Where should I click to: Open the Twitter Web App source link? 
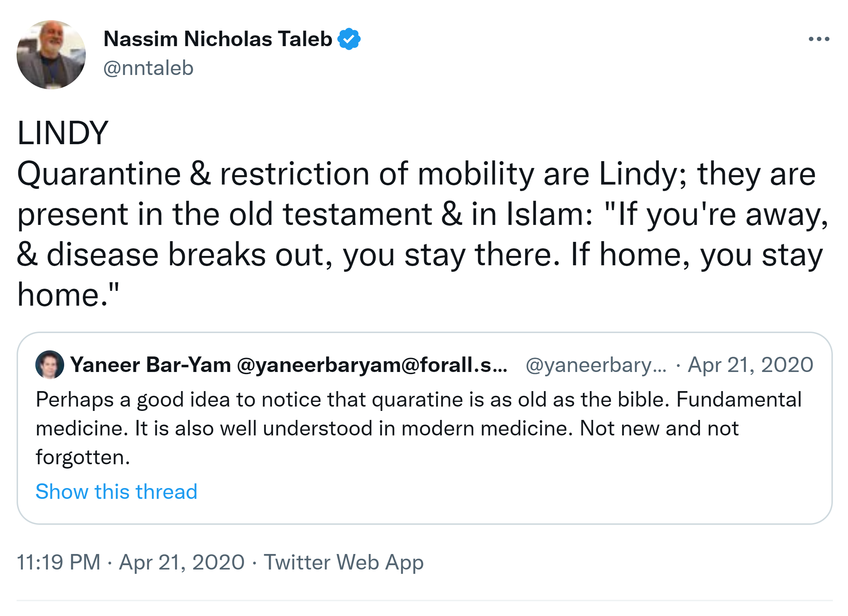(344, 562)
